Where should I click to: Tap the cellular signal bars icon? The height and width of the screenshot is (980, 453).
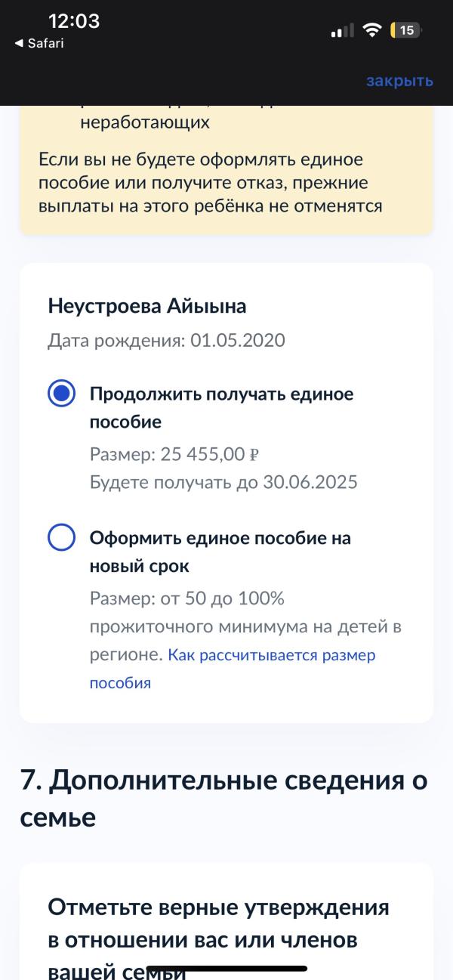(342, 31)
